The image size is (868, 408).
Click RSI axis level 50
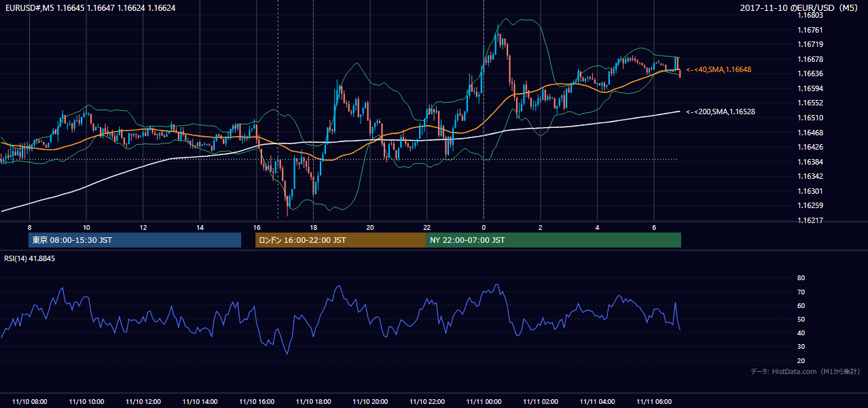(x=801, y=319)
